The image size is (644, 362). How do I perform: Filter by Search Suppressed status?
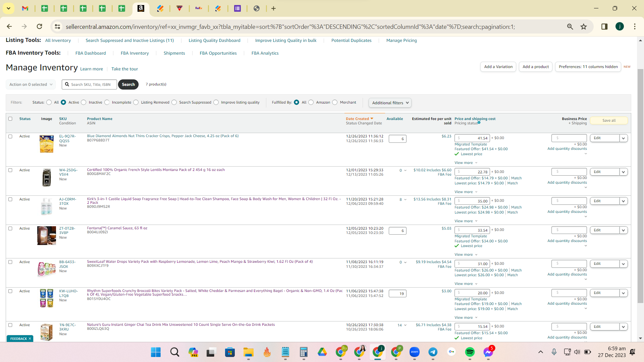click(x=174, y=102)
